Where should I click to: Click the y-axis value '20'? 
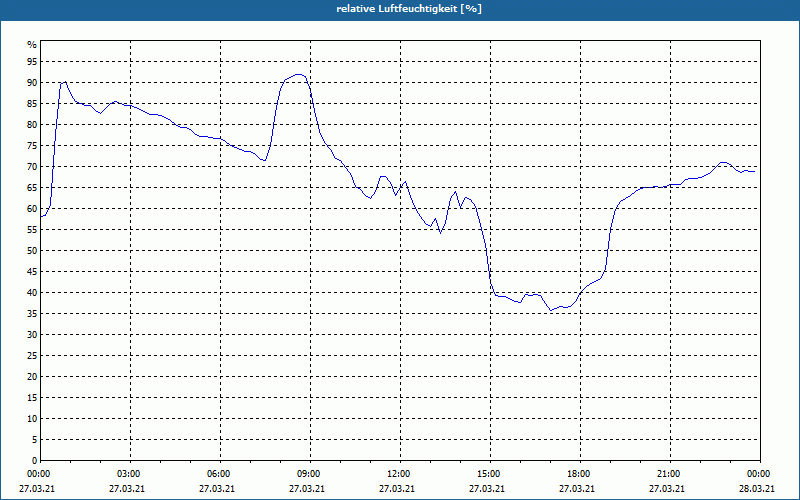(x=32, y=377)
